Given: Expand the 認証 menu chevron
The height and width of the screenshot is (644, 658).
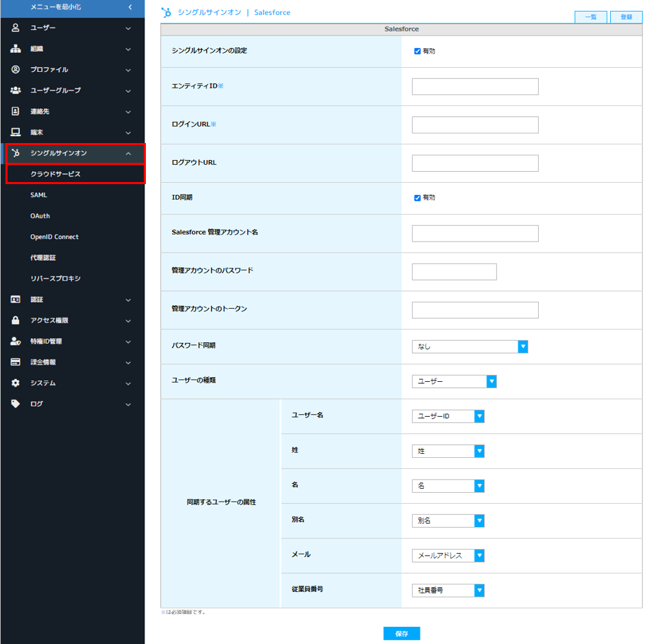Looking at the screenshot, I should [x=129, y=300].
